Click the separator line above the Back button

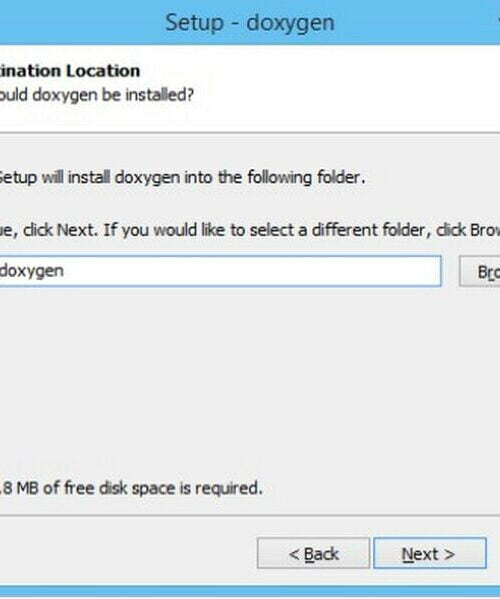click(x=250, y=515)
